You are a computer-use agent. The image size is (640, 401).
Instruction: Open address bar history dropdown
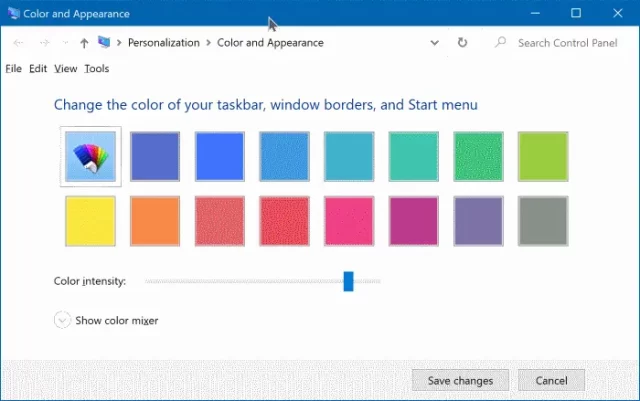(435, 43)
